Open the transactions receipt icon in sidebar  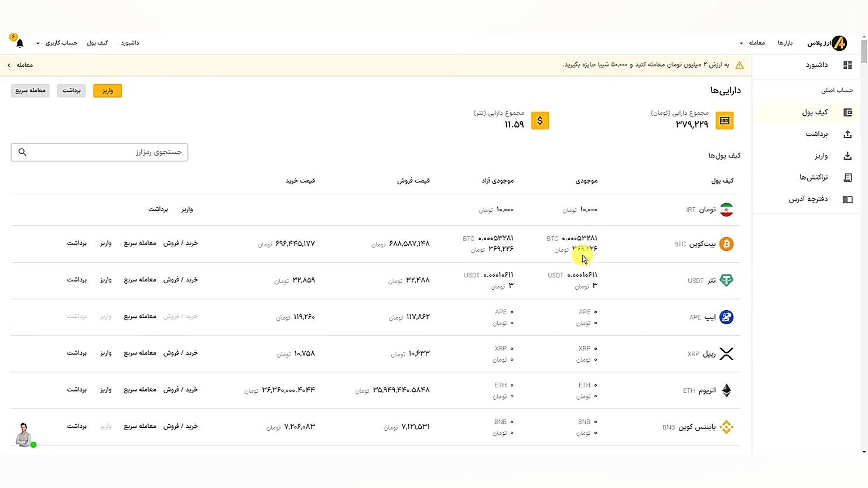848,177
